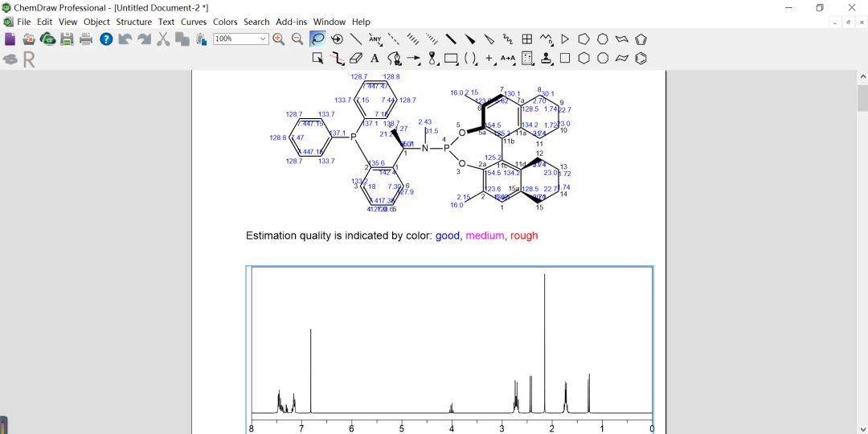This screenshot has width=868, height=434.
Task: Select the Bold Bond tool
Action: pos(451,39)
